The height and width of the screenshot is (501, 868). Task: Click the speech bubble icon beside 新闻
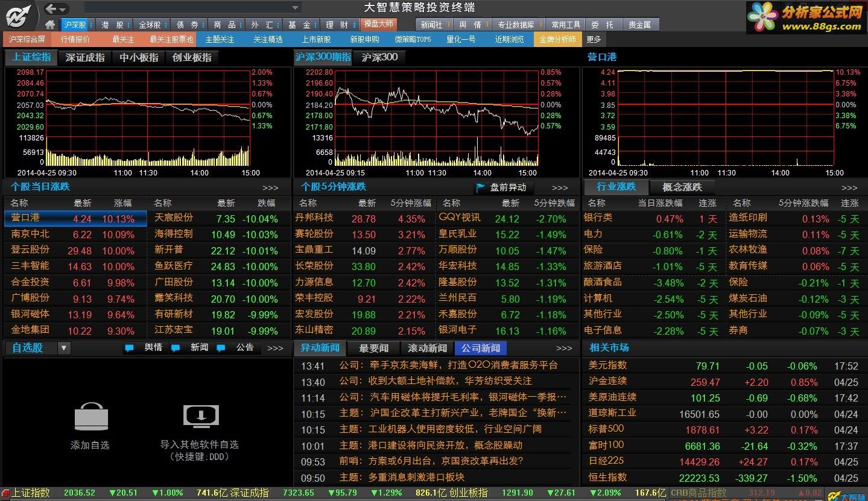[x=176, y=348]
